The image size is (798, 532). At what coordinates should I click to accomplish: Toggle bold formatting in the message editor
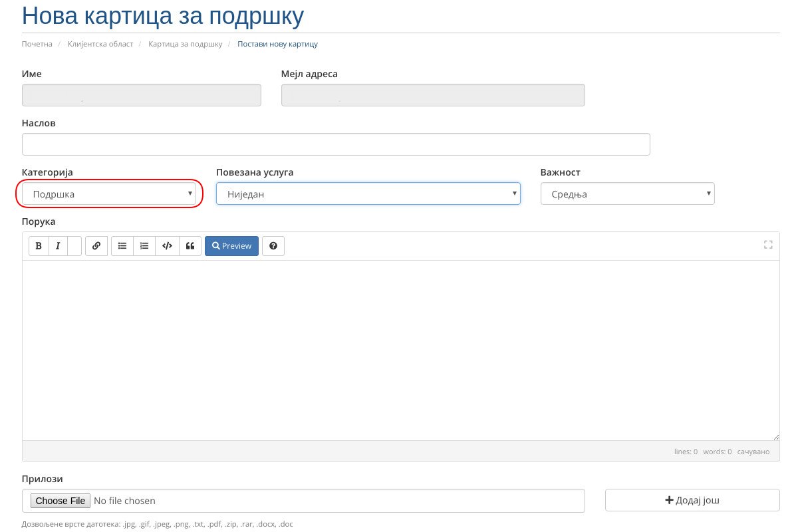(x=39, y=246)
